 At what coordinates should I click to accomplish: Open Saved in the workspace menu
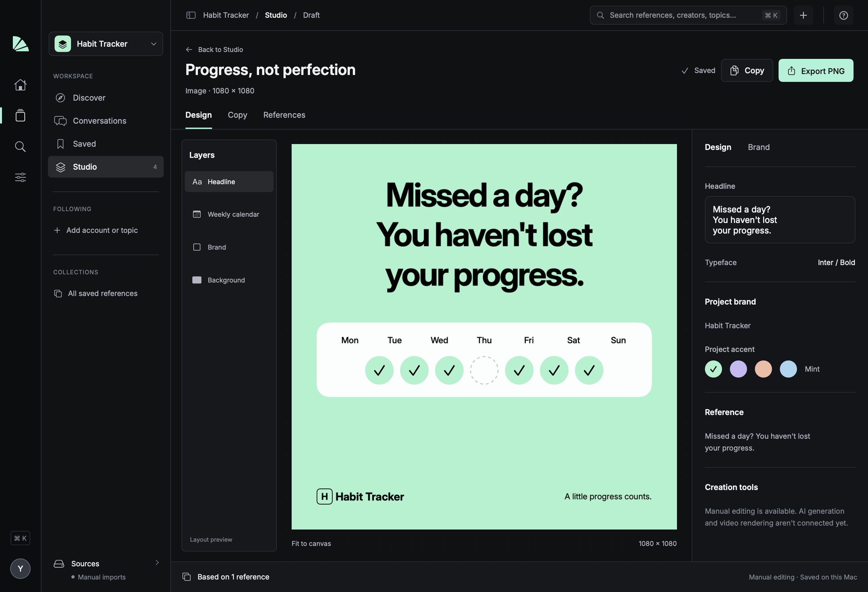pos(106,144)
